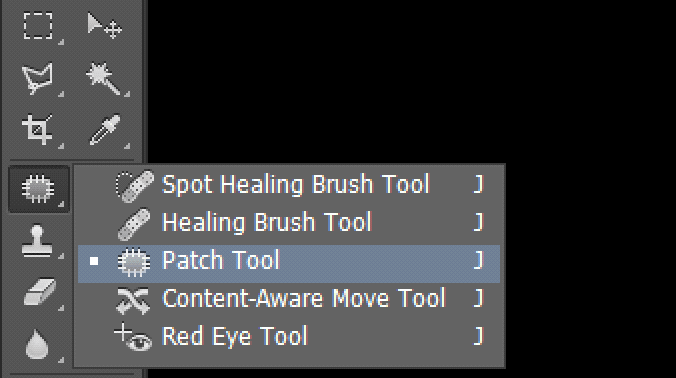Click the Red Eye Tool eye icon
The width and height of the screenshot is (676, 378).
tap(133, 337)
